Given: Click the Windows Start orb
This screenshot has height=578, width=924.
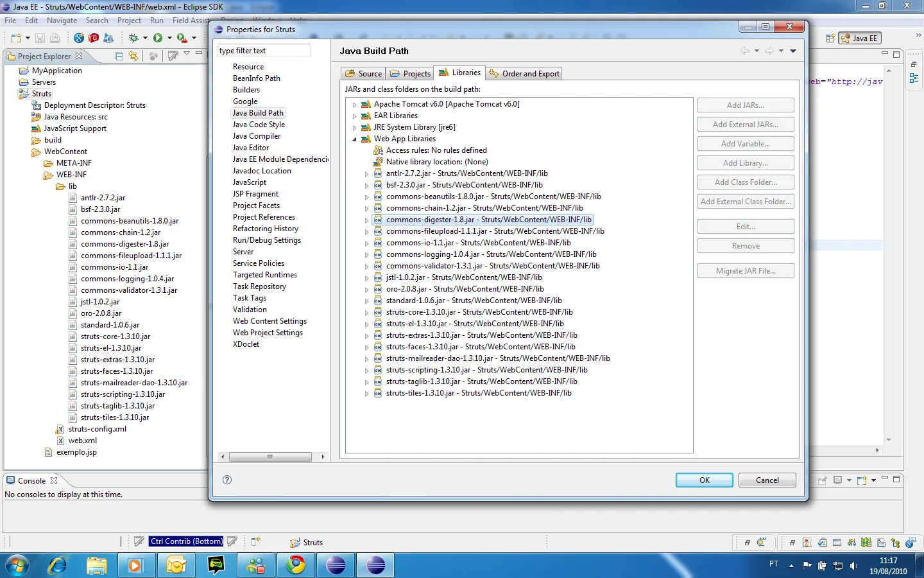Looking at the screenshot, I should (x=17, y=565).
